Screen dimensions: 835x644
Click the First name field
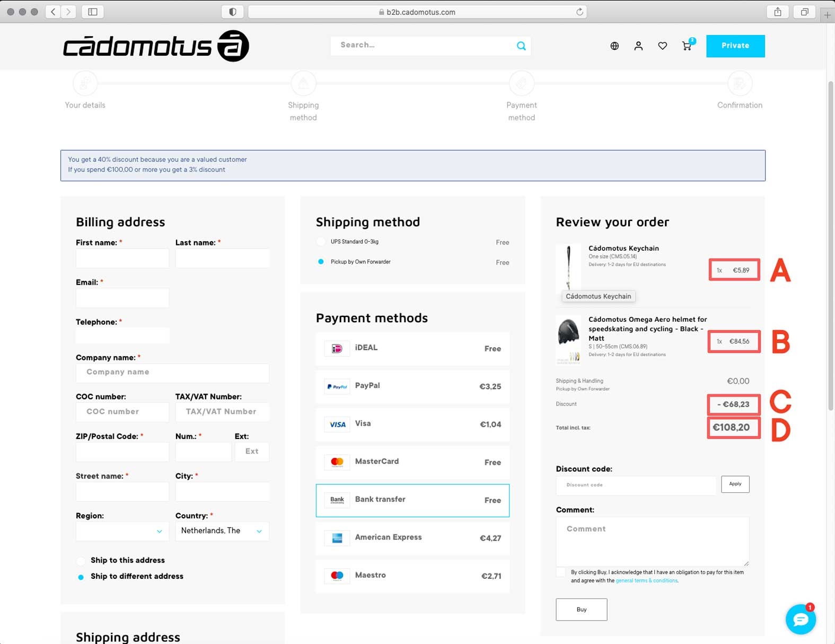(122, 259)
